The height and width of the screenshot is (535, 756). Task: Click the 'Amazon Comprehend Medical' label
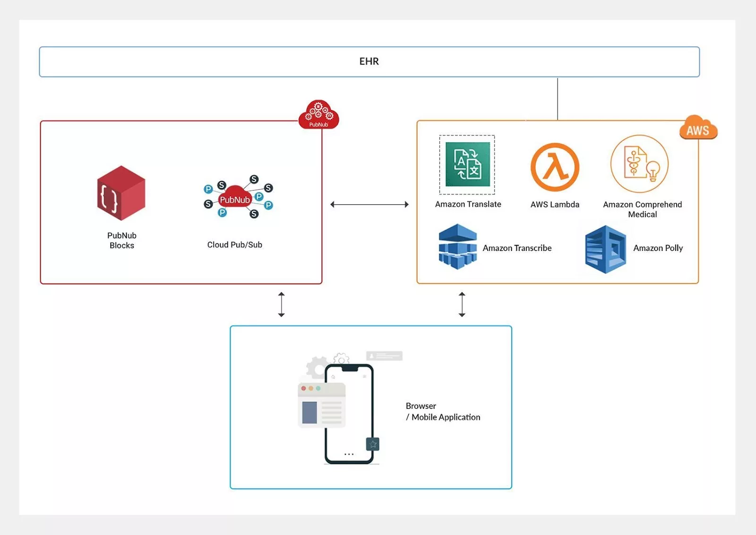coord(642,209)
